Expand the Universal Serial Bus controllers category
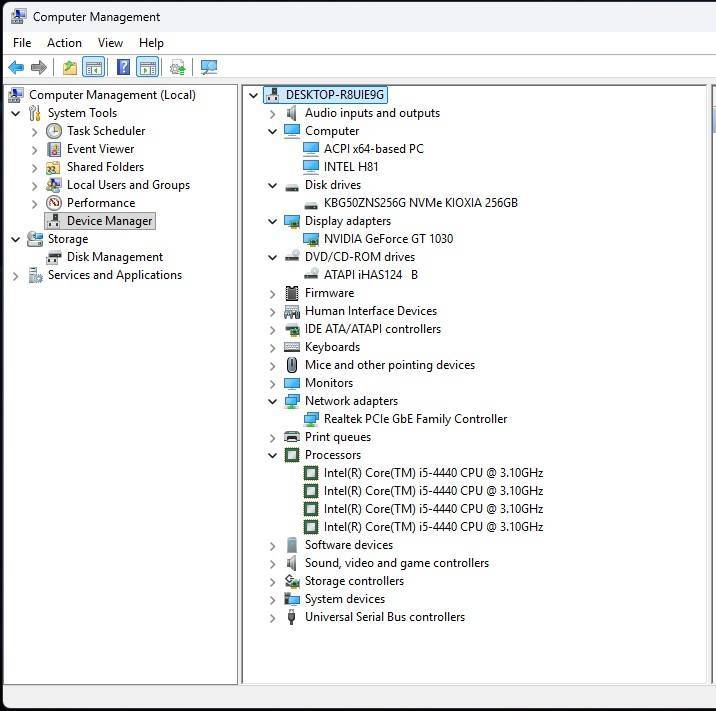Image resolution: width=716 pixels, height=711 pixels. point(272,617)
